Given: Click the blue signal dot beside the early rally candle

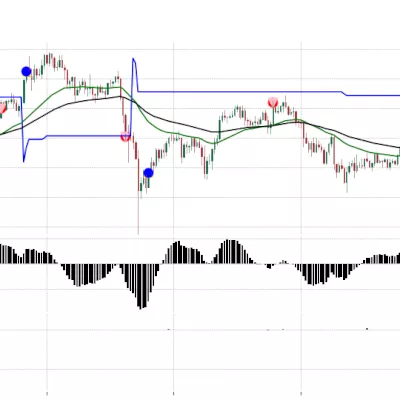Looking at the screenshot, I should click(26, 71).
